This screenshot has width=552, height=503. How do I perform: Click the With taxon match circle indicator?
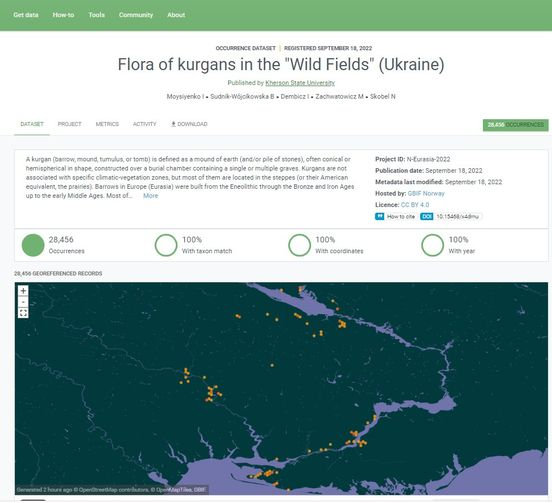[166, 245]
